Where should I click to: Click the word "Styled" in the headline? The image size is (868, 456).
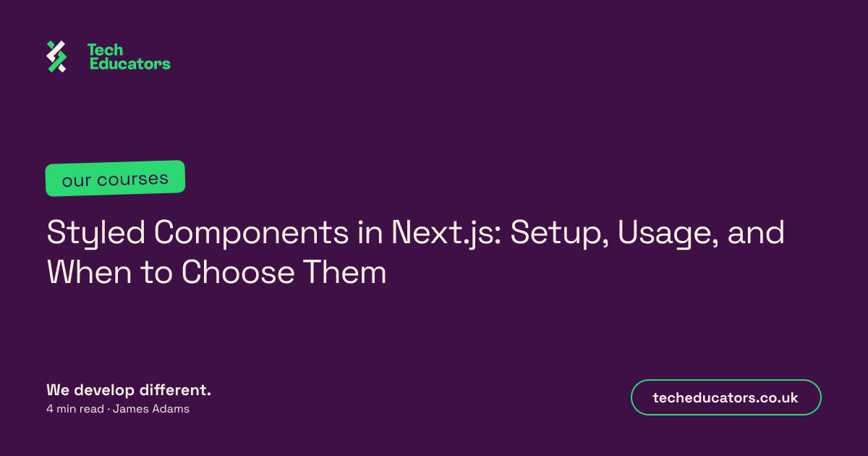pos(96,233)
